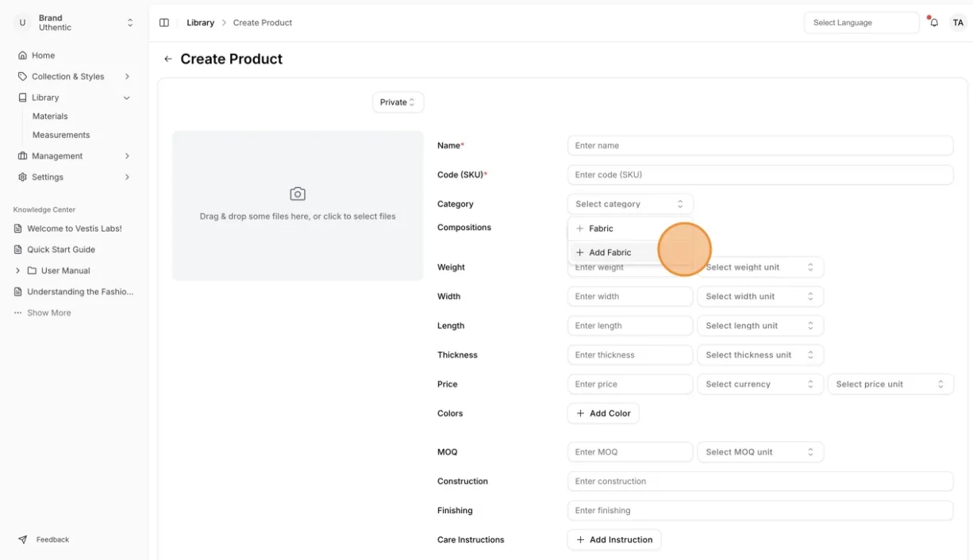Open the Select category dropdown
Screen dimensions: 973x560
(x=630, y=204)
